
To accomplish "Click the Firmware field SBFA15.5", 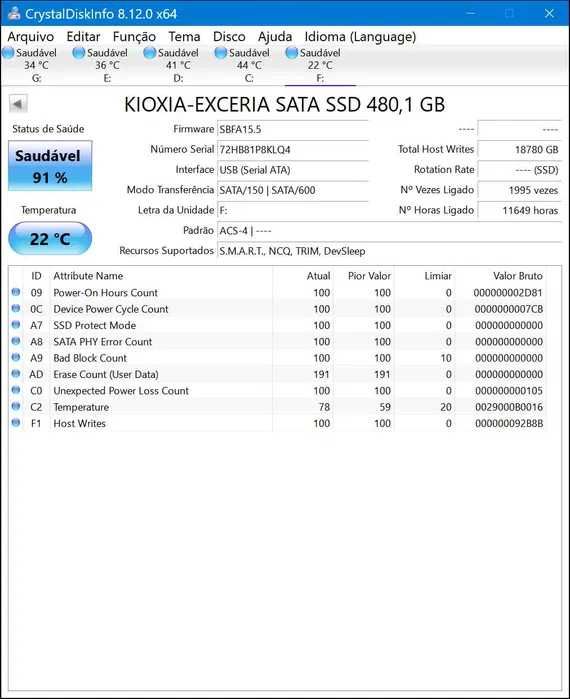I will click(x=292, y=129).
